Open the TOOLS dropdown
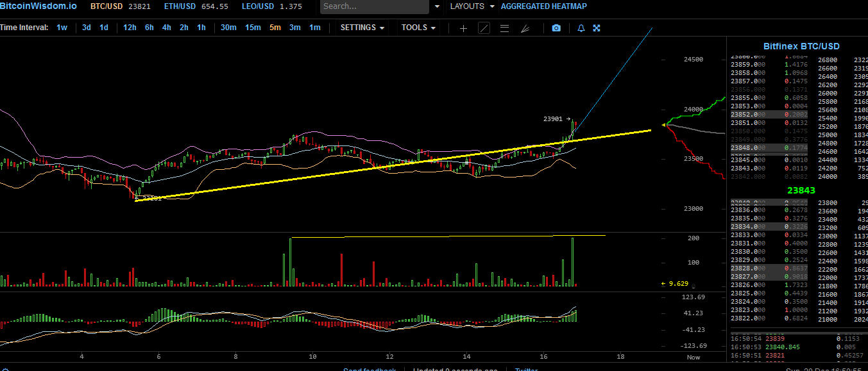The width and height of the screenshot is (868, 371). point(419,28)
